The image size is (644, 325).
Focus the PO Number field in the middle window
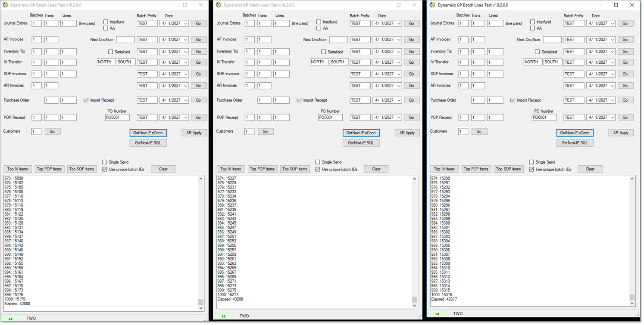pos(331,118)
